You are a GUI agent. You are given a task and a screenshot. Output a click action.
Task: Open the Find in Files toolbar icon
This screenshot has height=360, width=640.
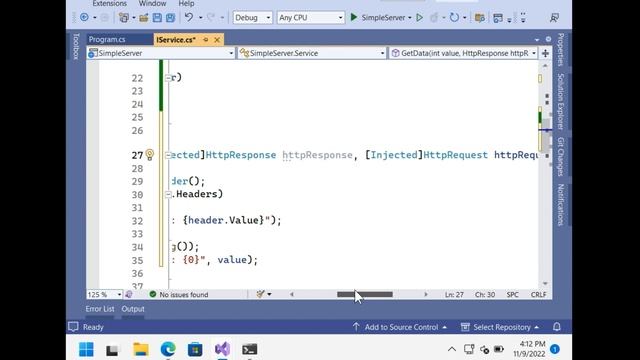(x=480, y=18)
